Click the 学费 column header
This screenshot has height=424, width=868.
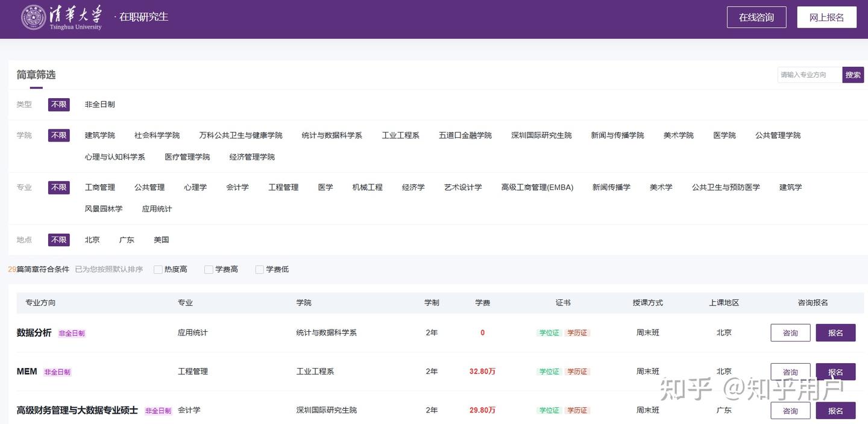pyautogui.click(x=483, y=303)
